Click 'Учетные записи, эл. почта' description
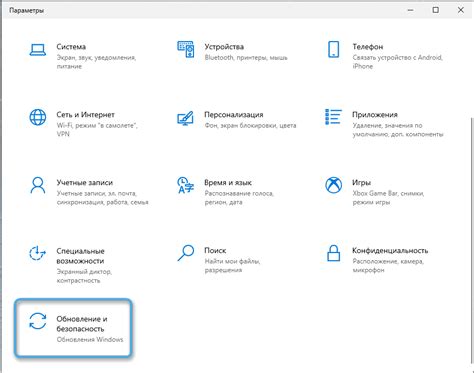Viewport: 474px width, 373px height. pyautogui.click(x=102, y=198)
